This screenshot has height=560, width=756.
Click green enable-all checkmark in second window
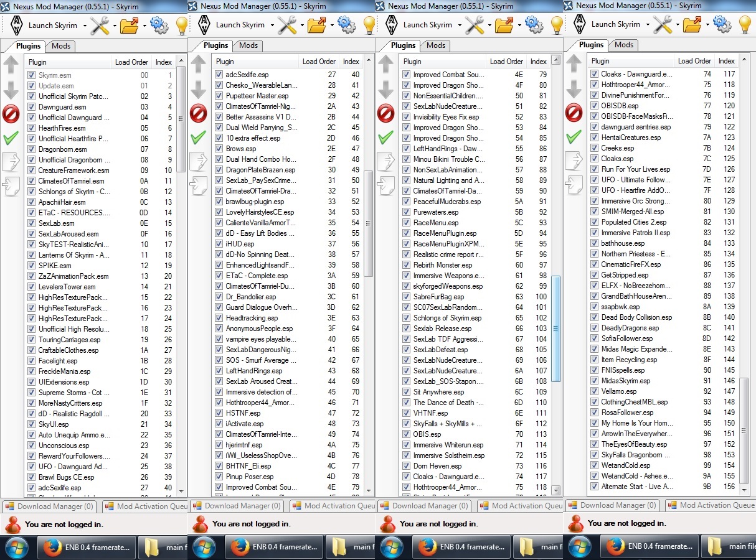[x=199, y=137]
